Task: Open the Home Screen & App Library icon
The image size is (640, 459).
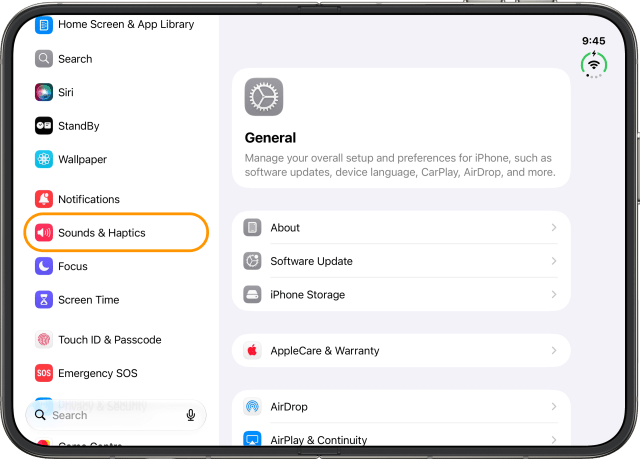Action: [44, 25]
